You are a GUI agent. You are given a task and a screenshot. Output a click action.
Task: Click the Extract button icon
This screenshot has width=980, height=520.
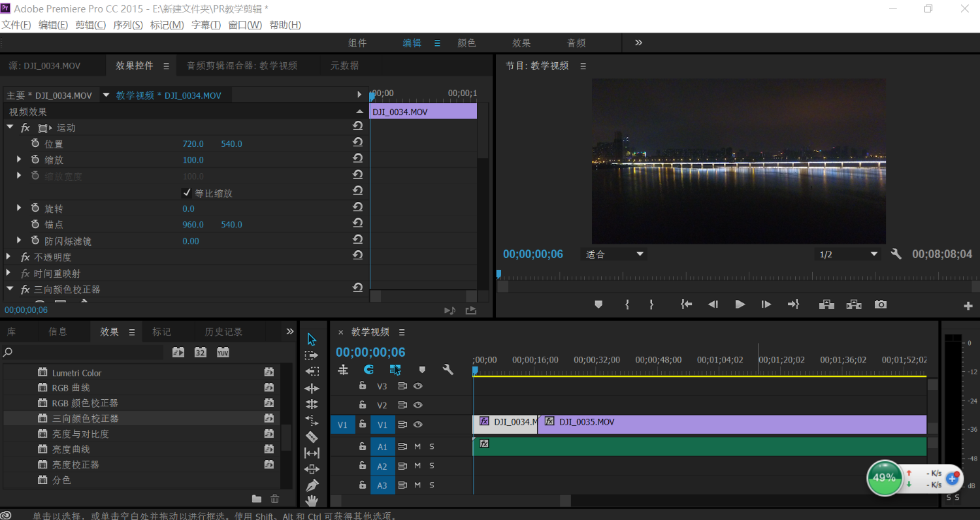coord(854,304)
